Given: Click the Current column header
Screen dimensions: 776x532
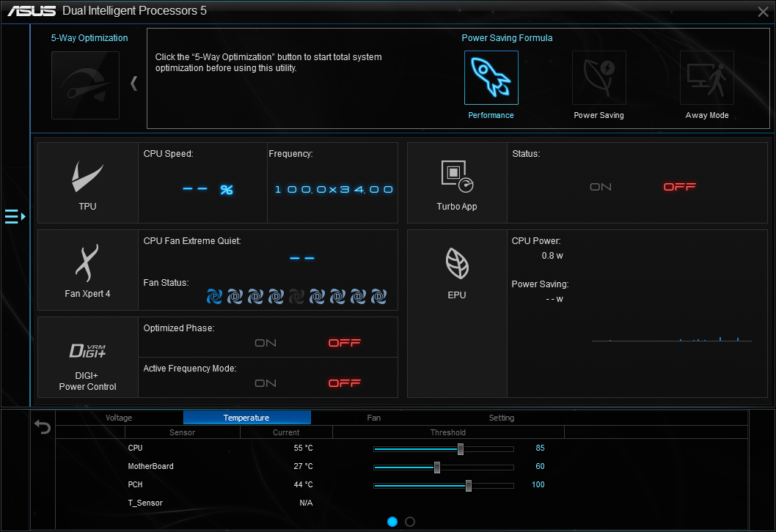Looking at the screenshot, I should pyautogui.click(x=286, y=432).
